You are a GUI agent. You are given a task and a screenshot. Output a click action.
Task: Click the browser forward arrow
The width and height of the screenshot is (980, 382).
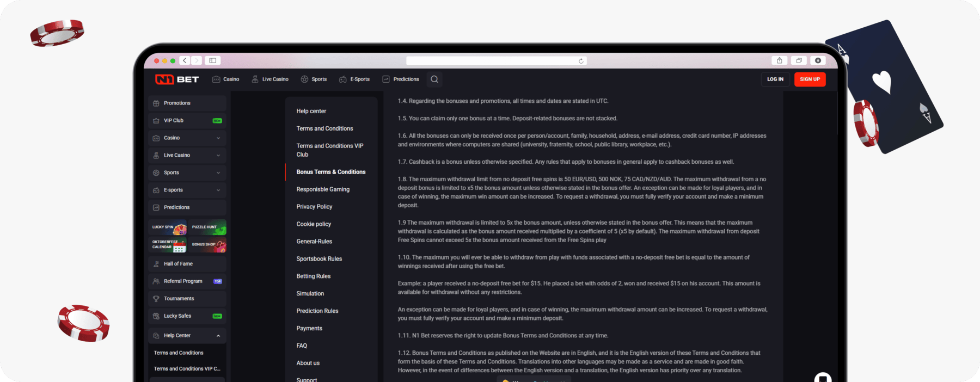click(197, 60)
